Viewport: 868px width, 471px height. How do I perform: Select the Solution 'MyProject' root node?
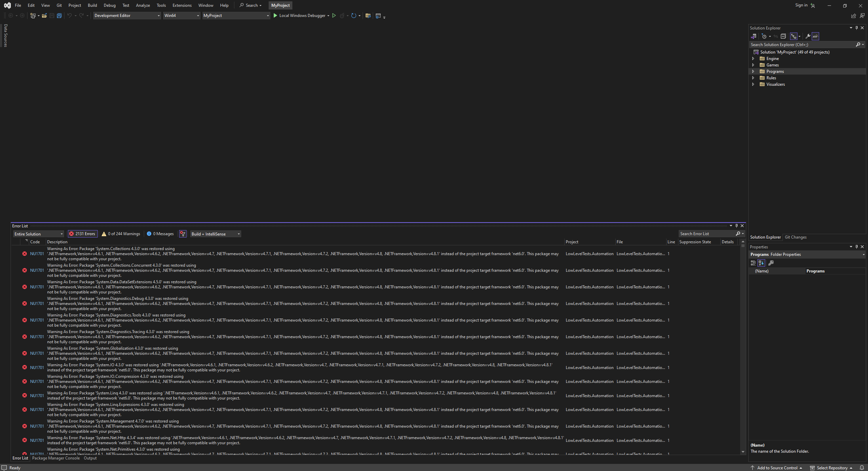[794, 52]
